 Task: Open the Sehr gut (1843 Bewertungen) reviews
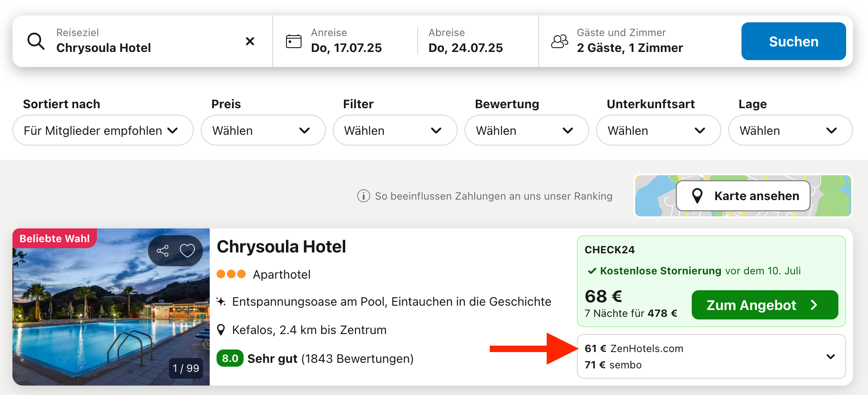pos(330,359)
